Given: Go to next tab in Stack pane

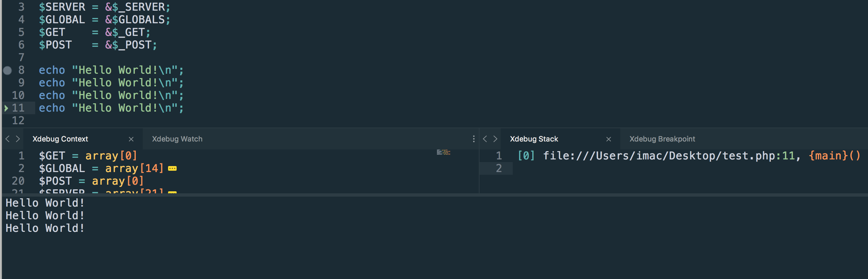Looking at the screenshot, I should click(x=495, y=139).
